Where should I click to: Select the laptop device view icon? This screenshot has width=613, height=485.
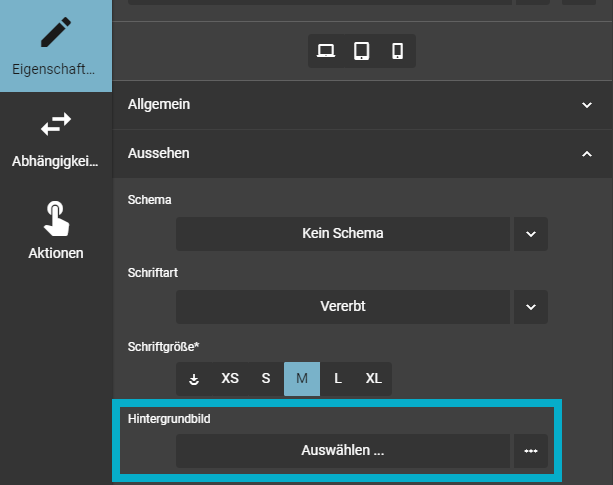click(326, 51)
